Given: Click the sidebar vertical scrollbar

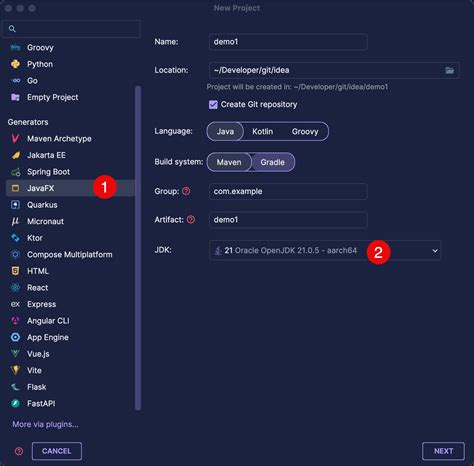Looking at the screenshot, I should click(138, 248).
